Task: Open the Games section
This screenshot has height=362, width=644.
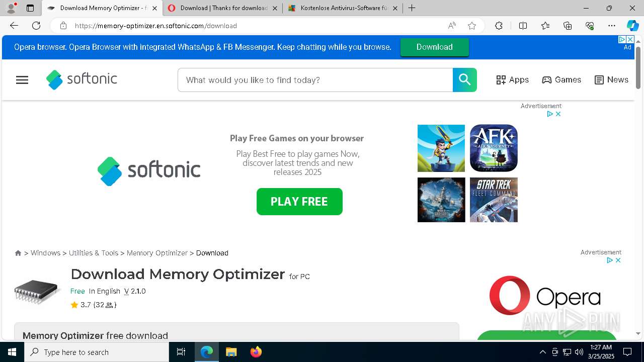Action: tap(561, 80)
